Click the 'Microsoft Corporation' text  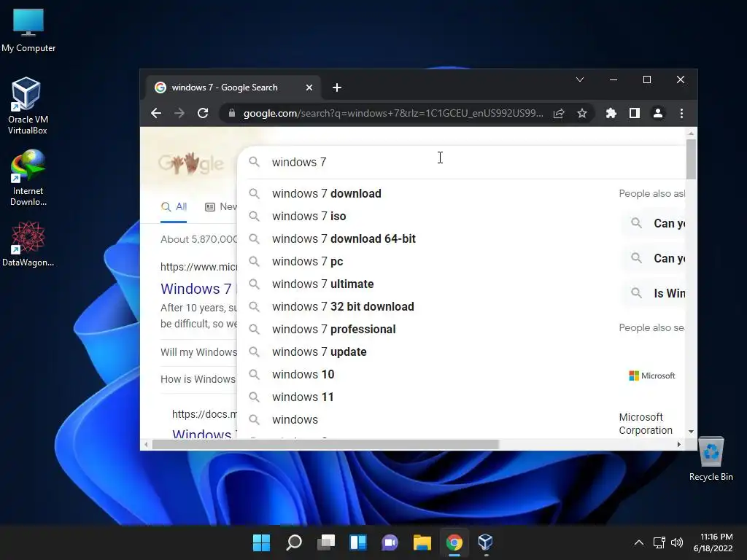[646, 424]
